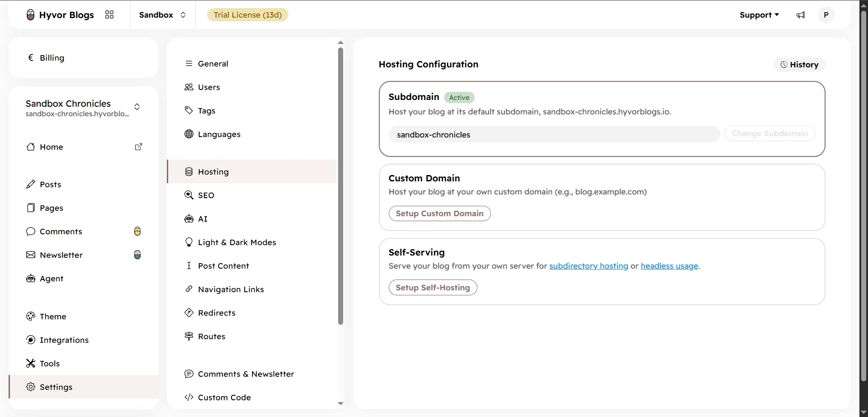The width and height of the screenshot is (868, 417).
Task: Click the Theme palette icon
Action: (31, 317)
